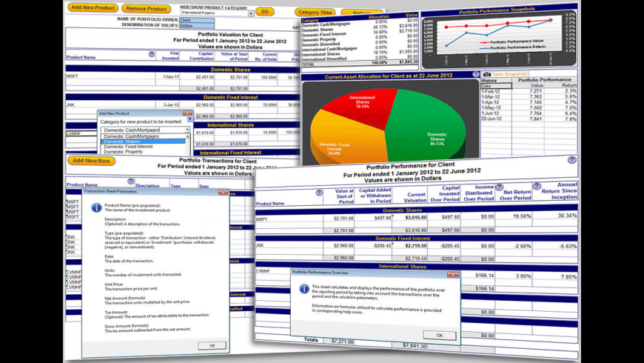Click 7.85% annual return cell
Screen dimensions: 644x363
pyautogui.click(x=568, y=277)
